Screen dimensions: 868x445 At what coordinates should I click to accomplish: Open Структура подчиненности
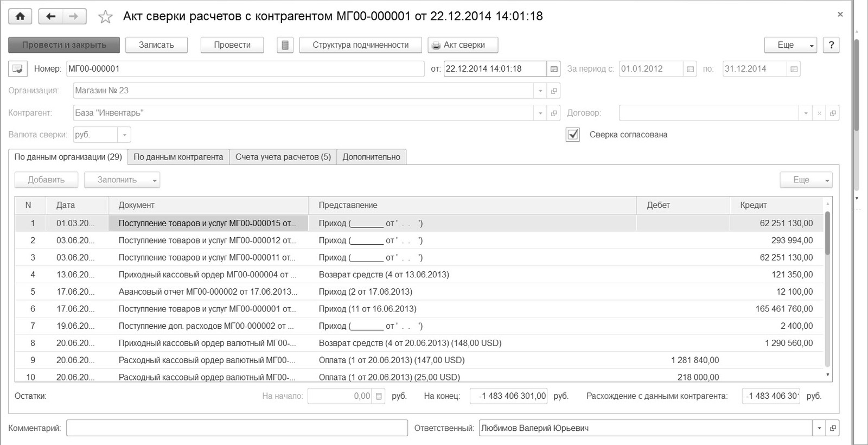pos(361,45)
